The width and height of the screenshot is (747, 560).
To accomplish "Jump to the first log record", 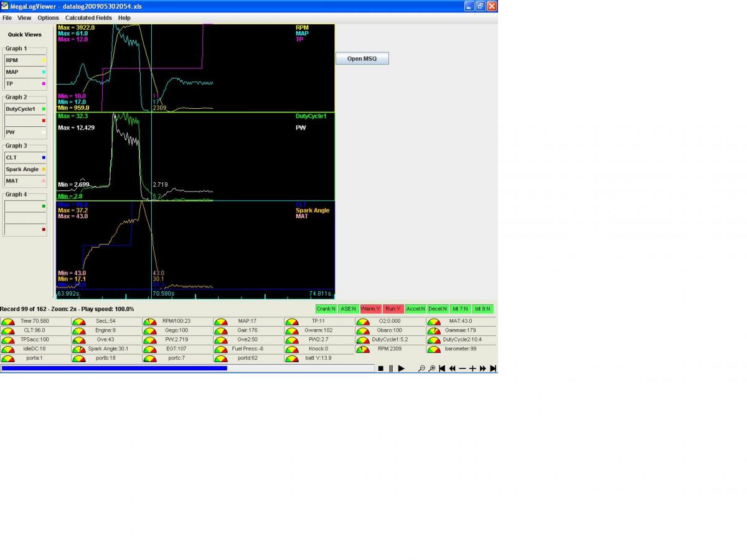I will tap(442, 368).
